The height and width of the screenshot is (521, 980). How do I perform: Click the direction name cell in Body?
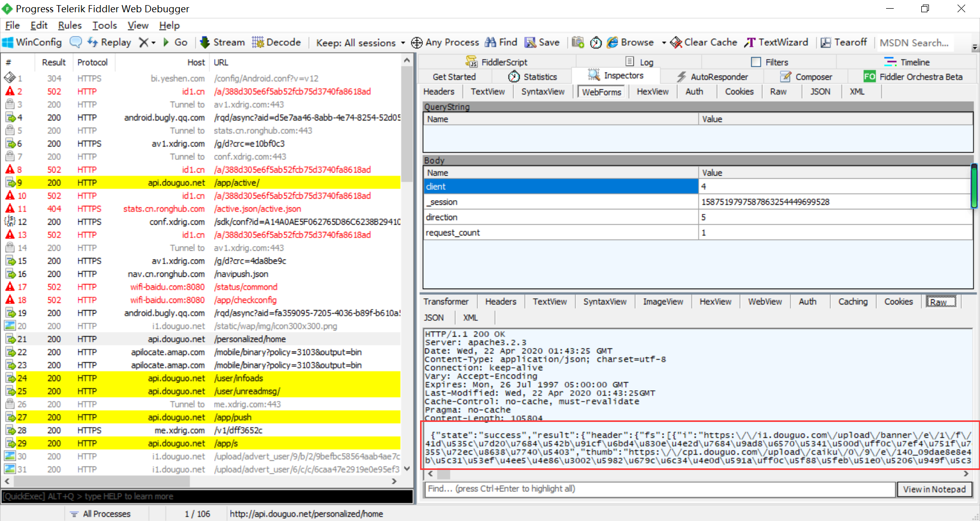(561, 217)
